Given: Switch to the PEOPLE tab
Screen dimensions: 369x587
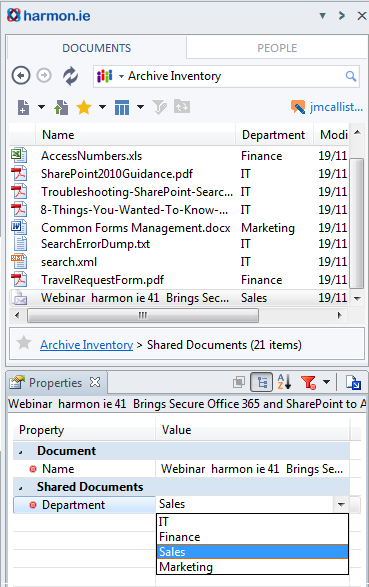Looking at the screenshot, I should (277, 48).
